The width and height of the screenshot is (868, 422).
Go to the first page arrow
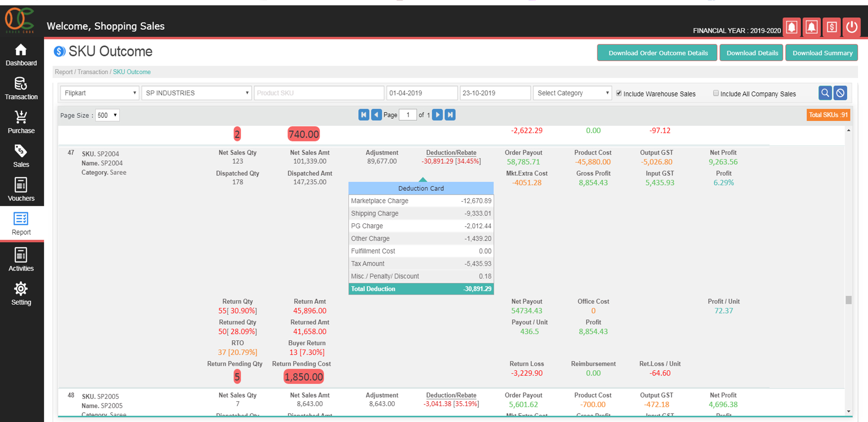[363, 115]
